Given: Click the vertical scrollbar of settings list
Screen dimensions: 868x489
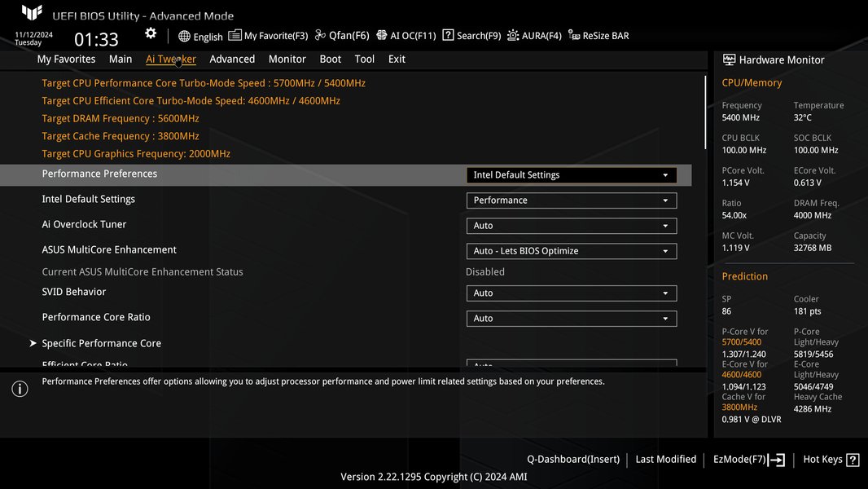Looking at the screenshot, I should pos(705,112).
